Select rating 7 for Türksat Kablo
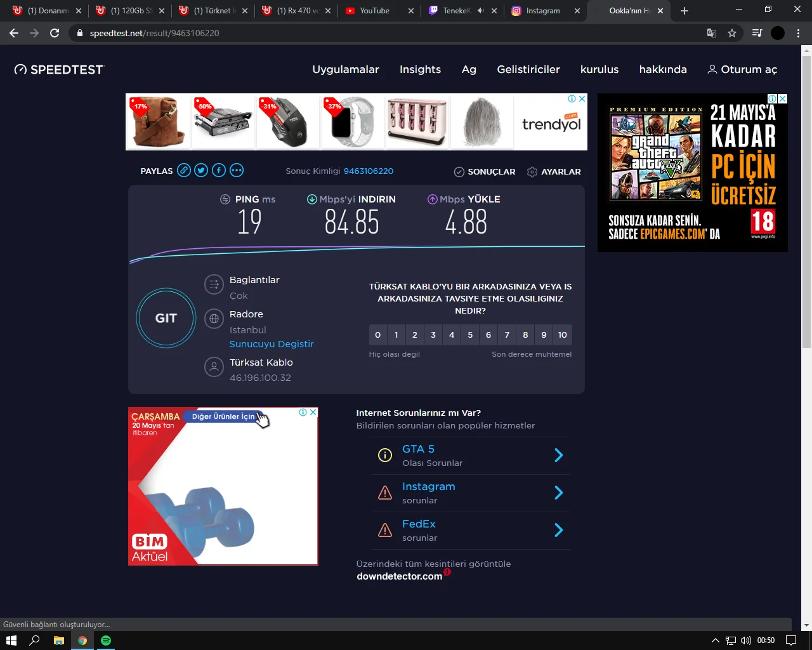This screenshot has height=650, width=812. point(507,335)
